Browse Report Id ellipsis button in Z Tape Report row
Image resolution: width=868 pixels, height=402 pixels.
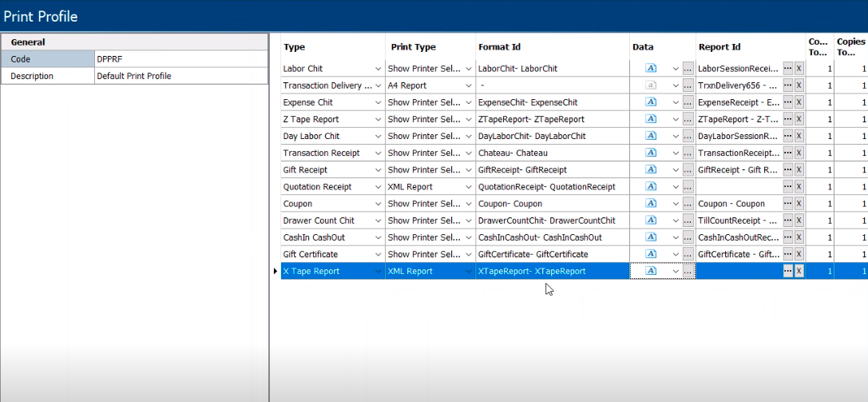pyautogui.click(x=788, y=119)
